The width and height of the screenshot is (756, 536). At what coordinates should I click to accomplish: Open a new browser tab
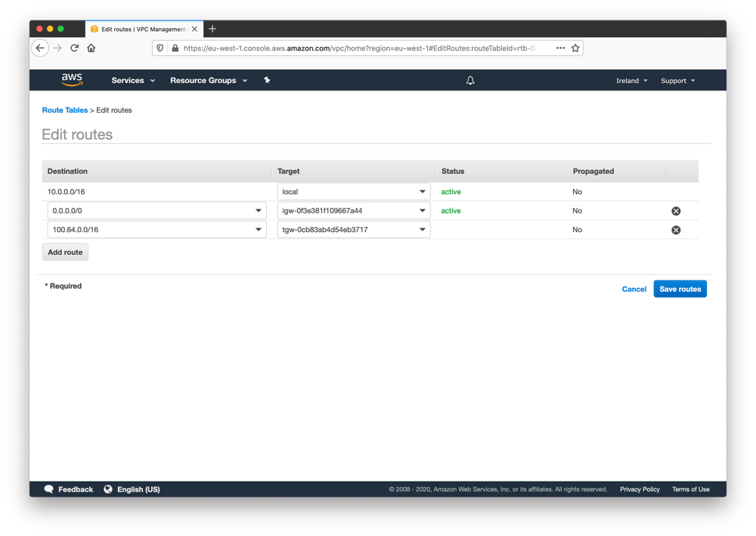click(x=212, y=29)
